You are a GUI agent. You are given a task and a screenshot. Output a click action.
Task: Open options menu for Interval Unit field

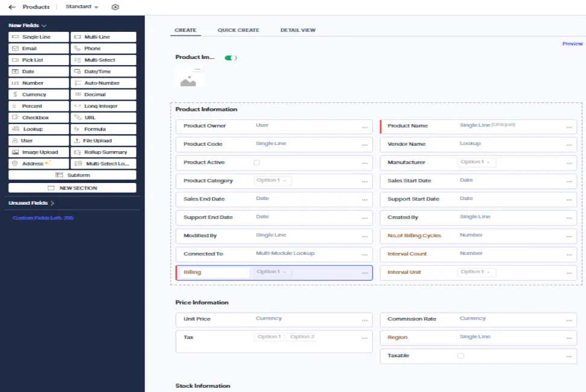(x=569, y=273)
